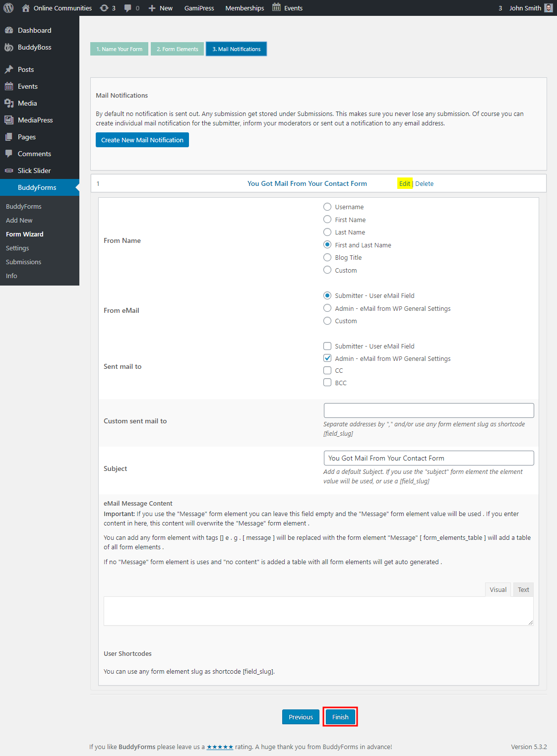Expand the Events menu in the sidebar
The image size is (557, 756).
coord(27,86)
